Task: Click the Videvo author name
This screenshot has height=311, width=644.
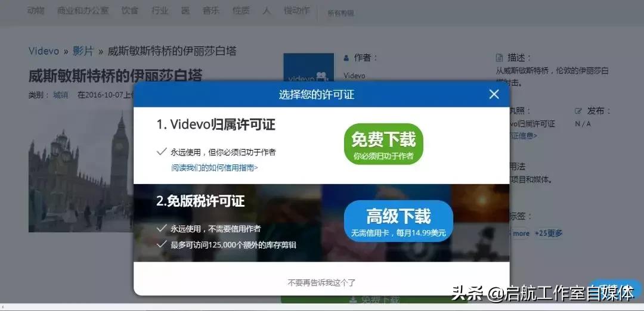Action: (354, 76)
